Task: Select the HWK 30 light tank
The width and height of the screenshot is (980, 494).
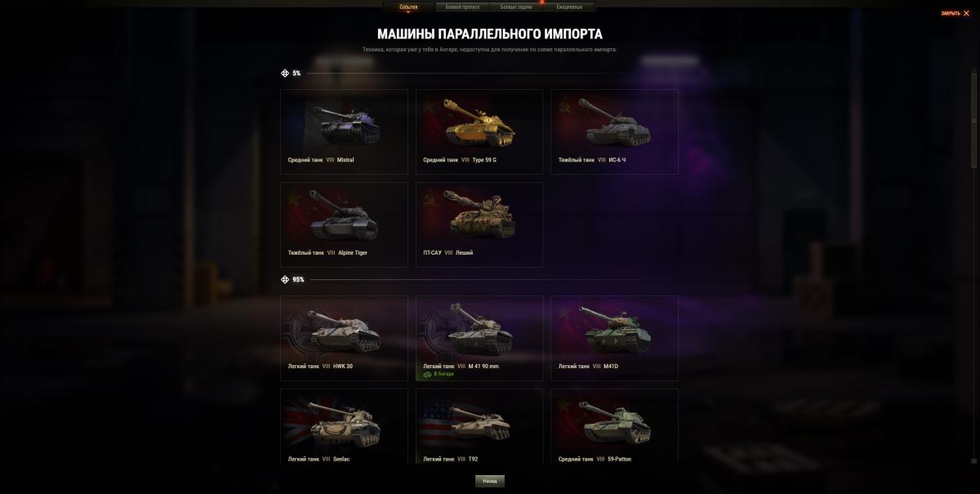Action: click(344, 338)
